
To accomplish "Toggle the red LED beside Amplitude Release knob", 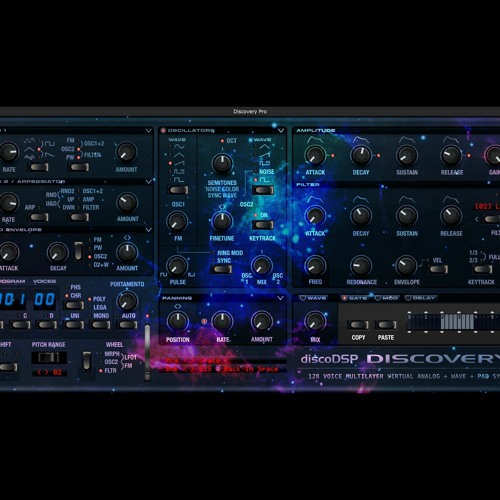I will [x=469, y=155].
